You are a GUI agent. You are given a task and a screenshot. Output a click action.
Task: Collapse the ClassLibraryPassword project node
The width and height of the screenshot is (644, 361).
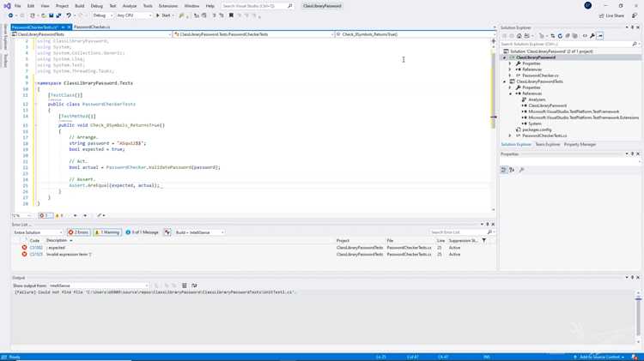[505, 57]
